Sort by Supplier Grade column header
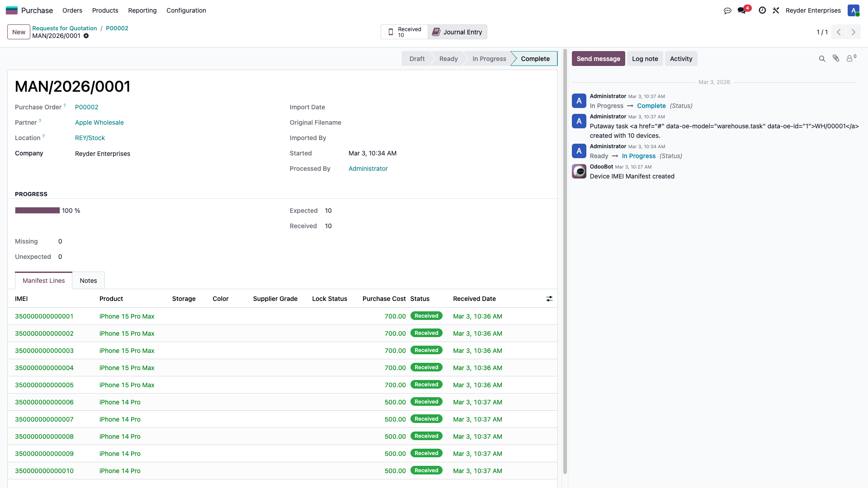This screenshot has height=488, width=868. coord(275,299)
